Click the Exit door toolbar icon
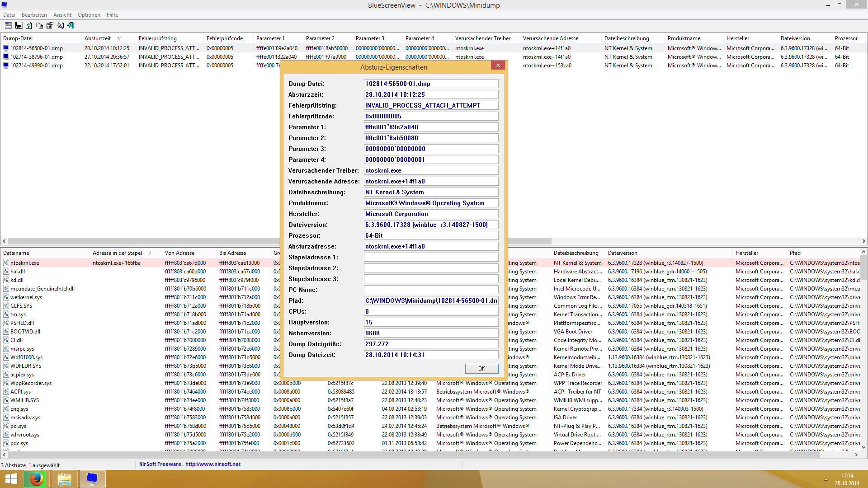Screen dimensions: 868x488 point(71,26)
